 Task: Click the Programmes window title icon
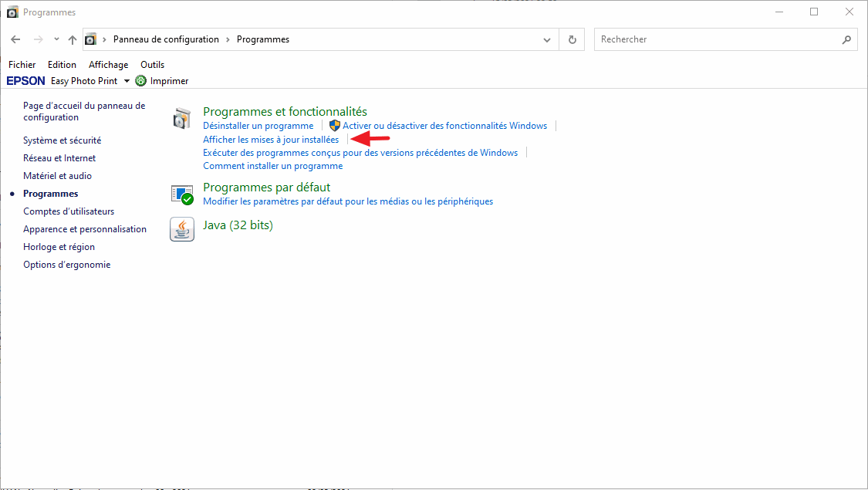(13, 12)
